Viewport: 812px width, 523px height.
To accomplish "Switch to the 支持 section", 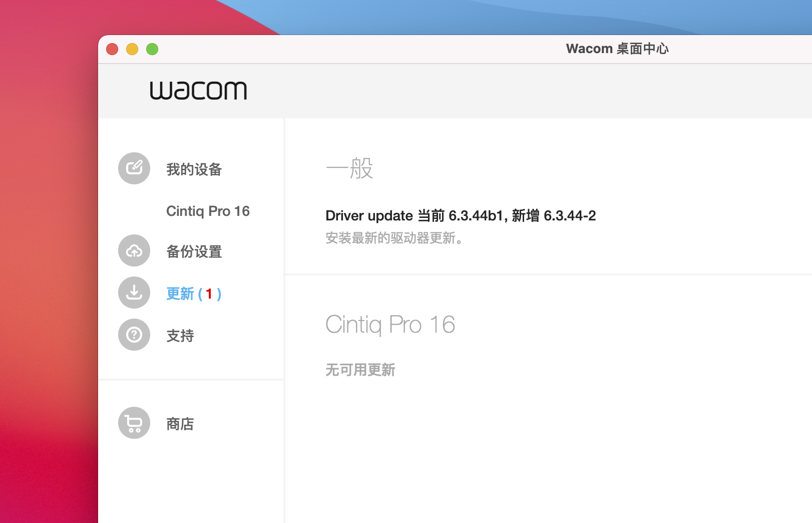I will [181, 336].
